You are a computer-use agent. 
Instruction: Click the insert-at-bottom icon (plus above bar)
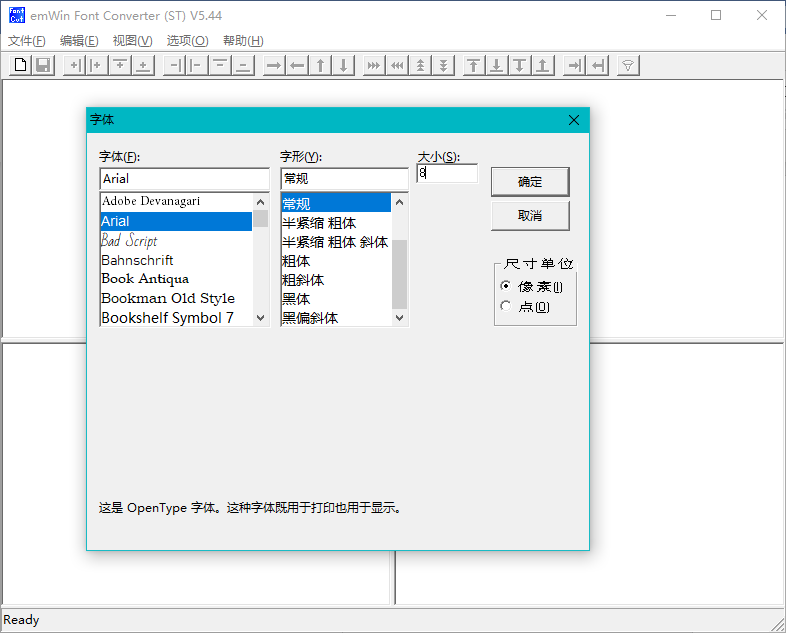pos(143,65)
